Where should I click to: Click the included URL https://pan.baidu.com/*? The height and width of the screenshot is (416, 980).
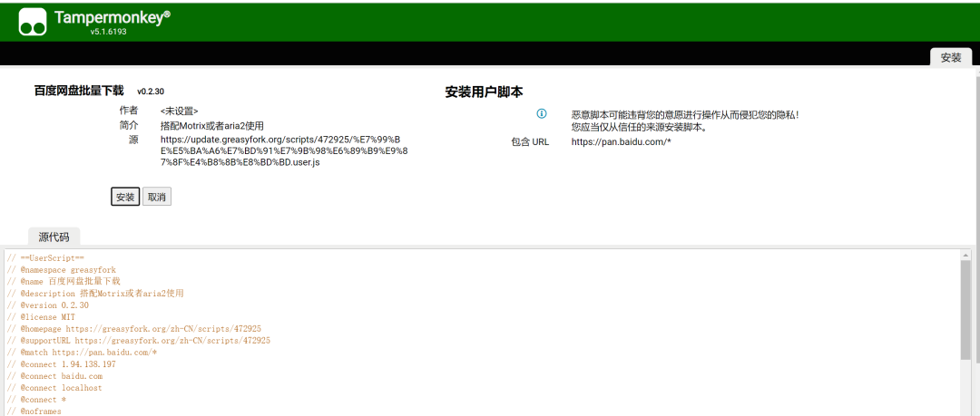(622, 141)
